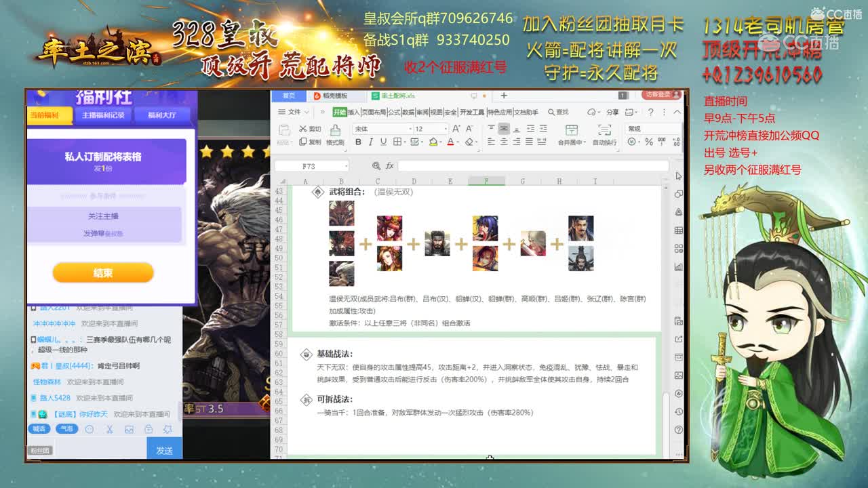Click the lock icon in chat toolbar
Viewport: 868px width, 488px height.
coord(148,429)
